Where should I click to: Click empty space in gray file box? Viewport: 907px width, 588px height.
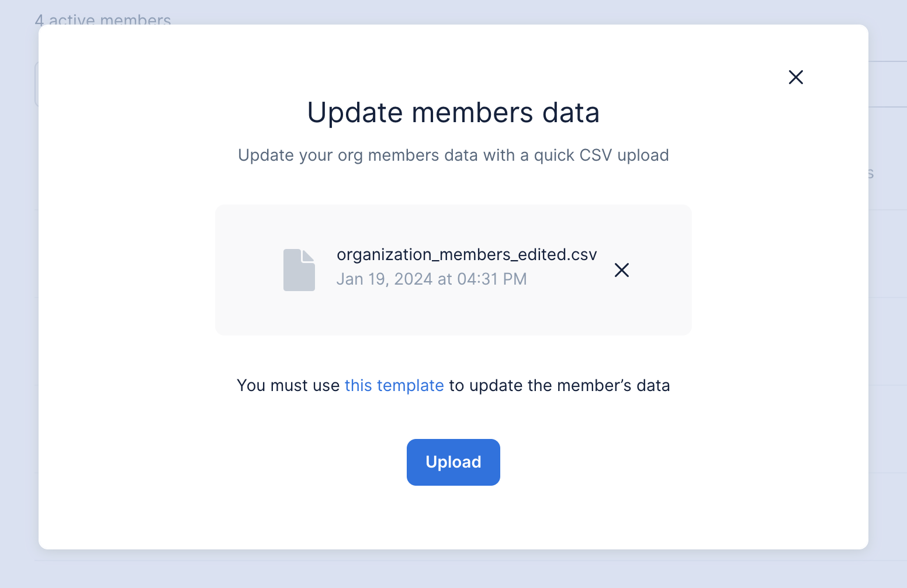655,310
